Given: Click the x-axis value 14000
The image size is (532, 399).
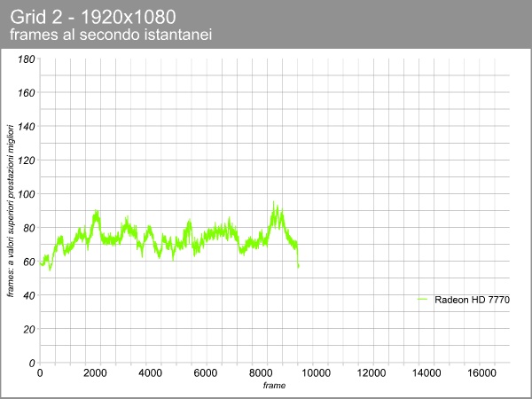Looking at the screenshot, I should tap(426, 373).
